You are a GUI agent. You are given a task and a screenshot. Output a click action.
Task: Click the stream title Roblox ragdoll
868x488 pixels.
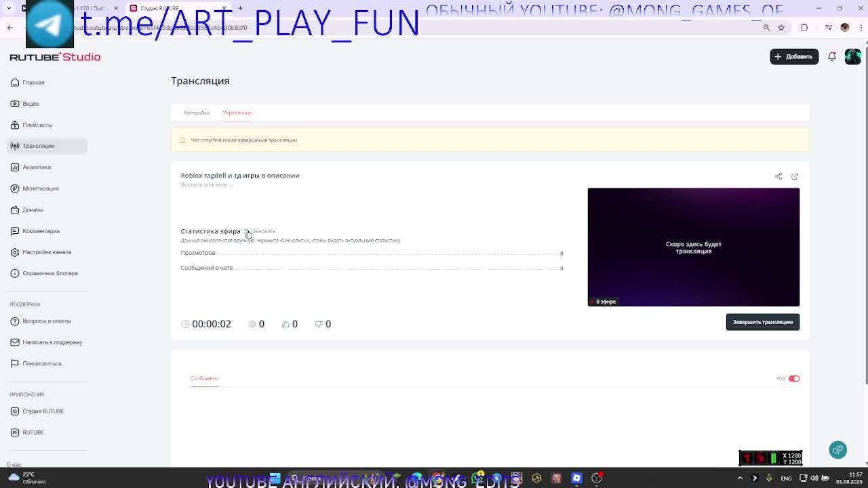[x=240, y=176]
